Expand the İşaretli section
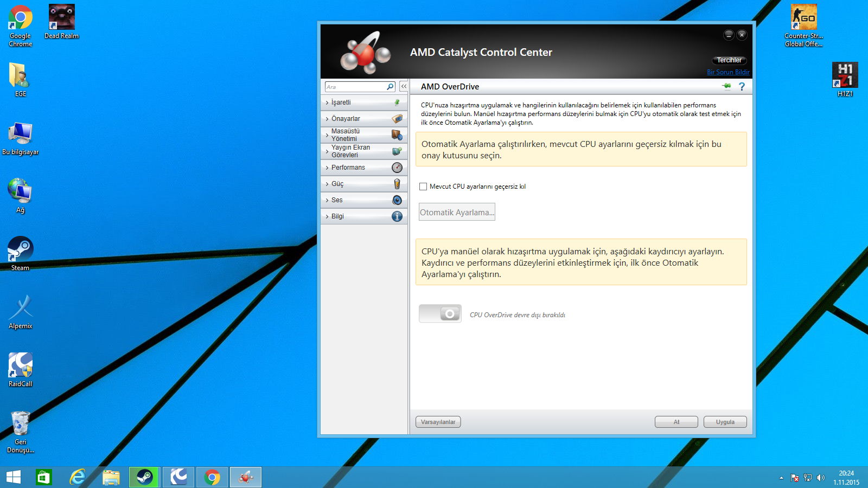Screen dimensions: 868x488 coord(364,102)
